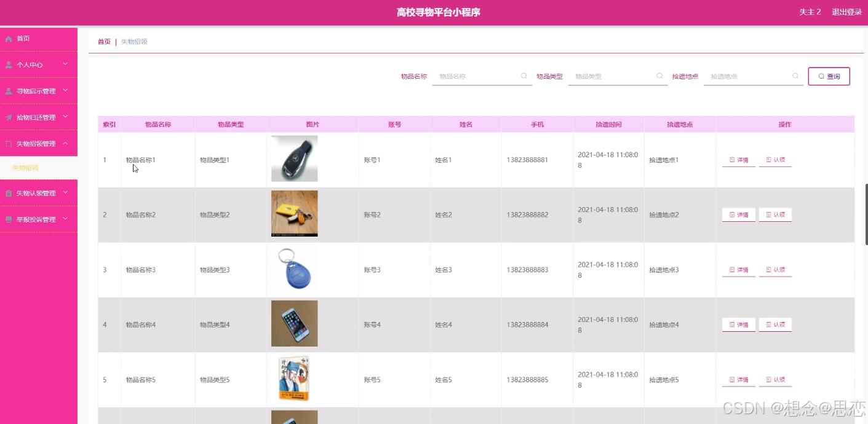Screen dimensions: 868x424
Task: Click the blue key fob image in row 3
Action: tap(295, 269)
